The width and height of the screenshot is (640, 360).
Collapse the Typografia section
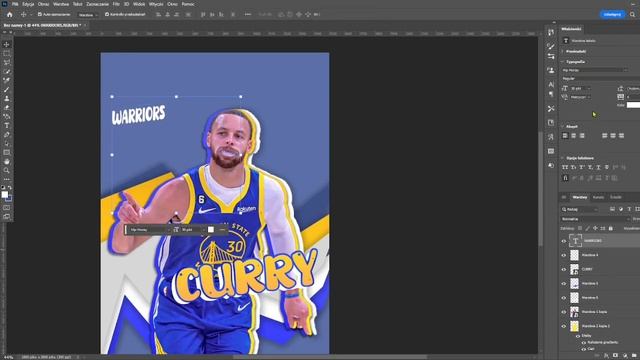point(563,62)
